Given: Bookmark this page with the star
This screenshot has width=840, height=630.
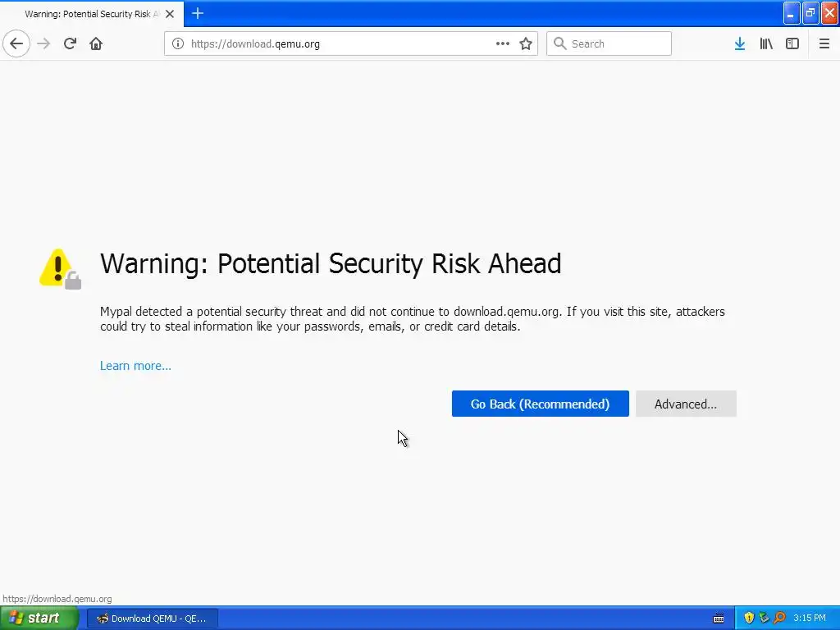Looking at the screenshot, I should click(x=526, y=44).
